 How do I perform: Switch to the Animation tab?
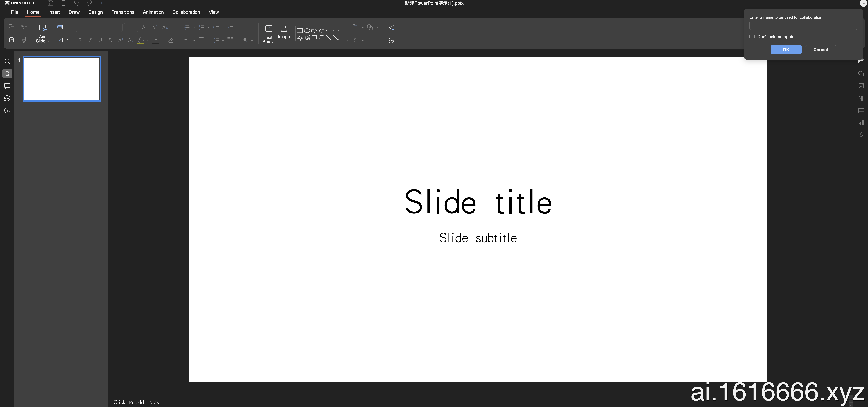(153, 12)
